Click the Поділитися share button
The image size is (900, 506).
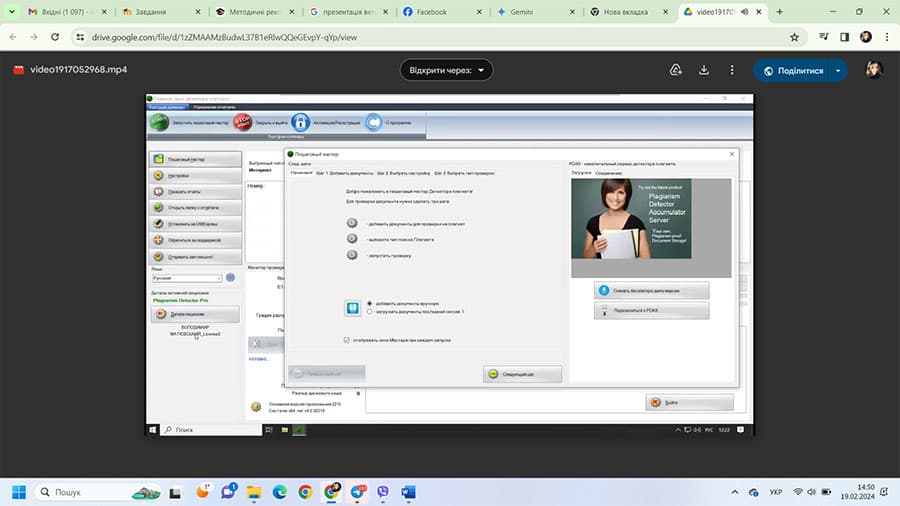(793, 71)
